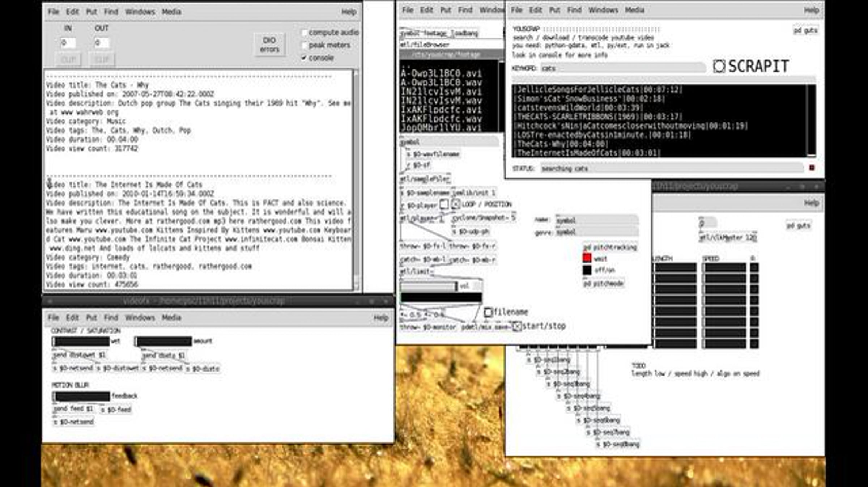Image resolution: width=868 pixels, height=487 pixels.
Task: Click the scrollbar of the YOUSCRAP results list
Action: point(811,121)
